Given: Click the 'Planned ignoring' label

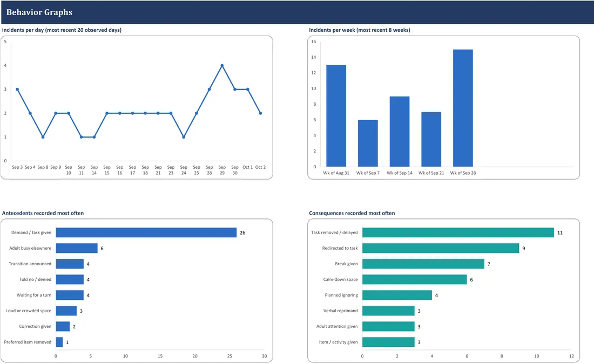Looking at the screenshot, I should pos(341,295).
